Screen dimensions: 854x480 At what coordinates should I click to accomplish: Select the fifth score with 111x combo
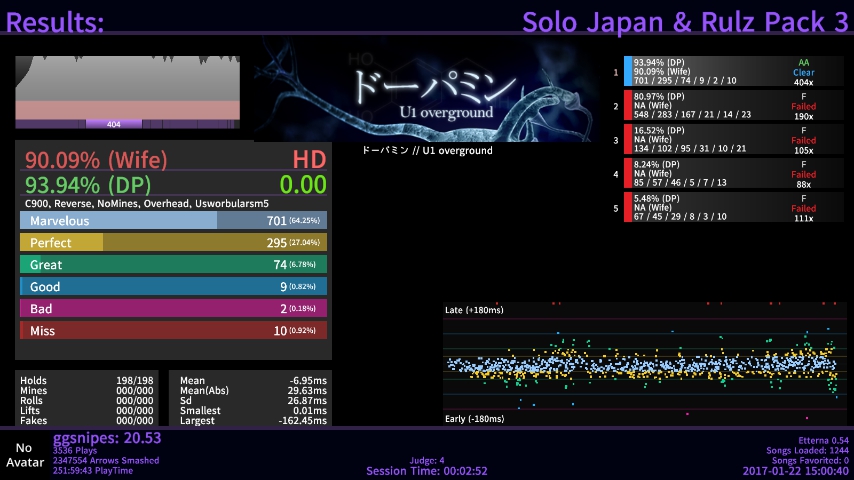click(x=725, y=209)
